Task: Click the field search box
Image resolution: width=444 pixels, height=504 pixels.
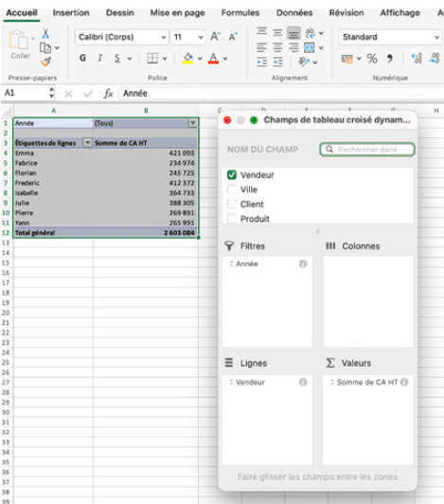Action: (367, 150)
